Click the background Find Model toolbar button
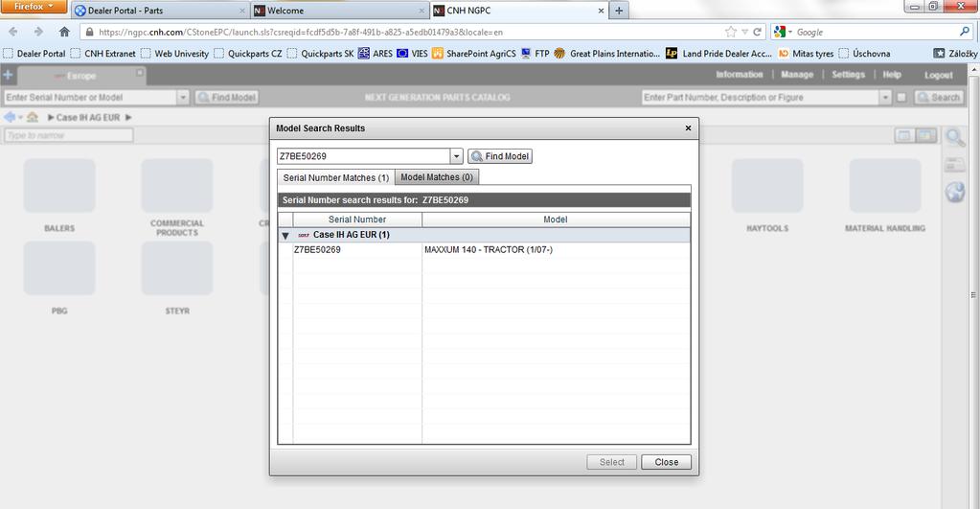The width and height of the screenshot is (980, 509). [x=226, y=98]
